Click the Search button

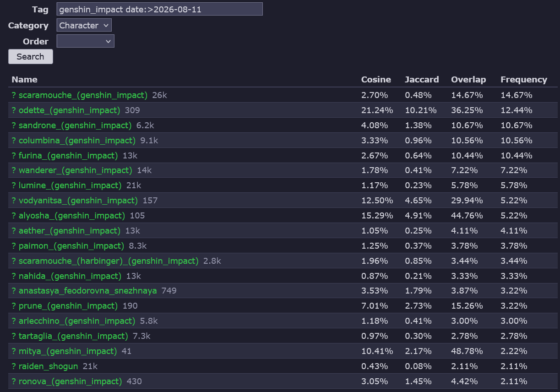[31, 57]
